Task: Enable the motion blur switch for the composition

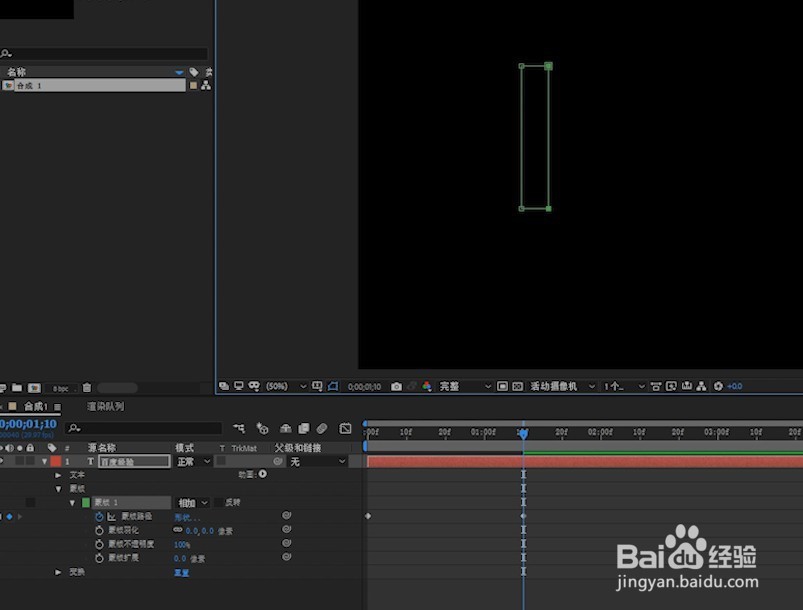Action: tap(322, 428)
